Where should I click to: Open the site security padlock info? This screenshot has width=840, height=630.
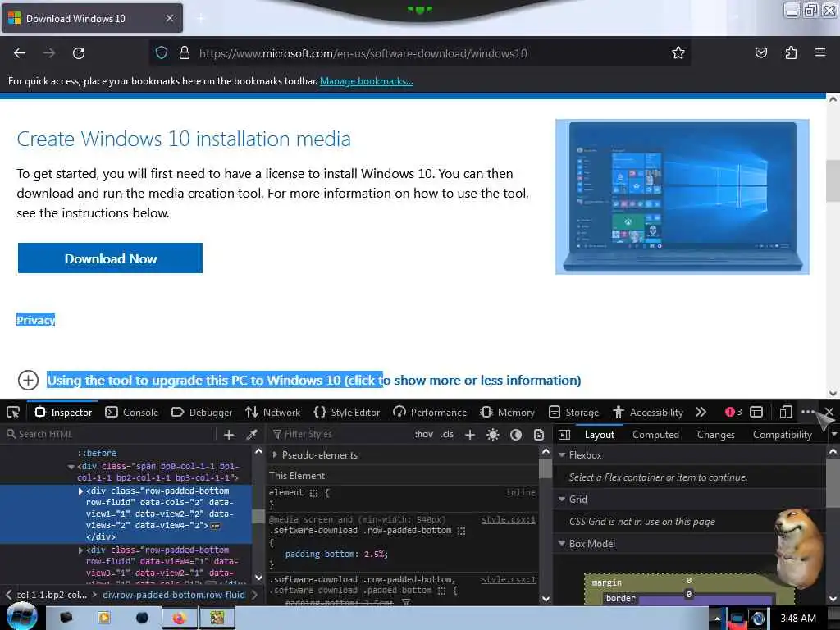[x=185, y=52]
